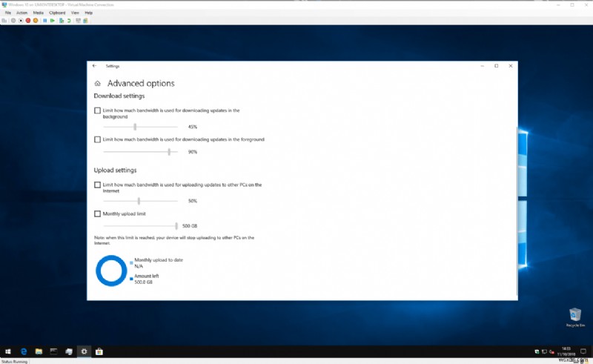Click the taskbar icon left of Settings gear

click(69, 351)
